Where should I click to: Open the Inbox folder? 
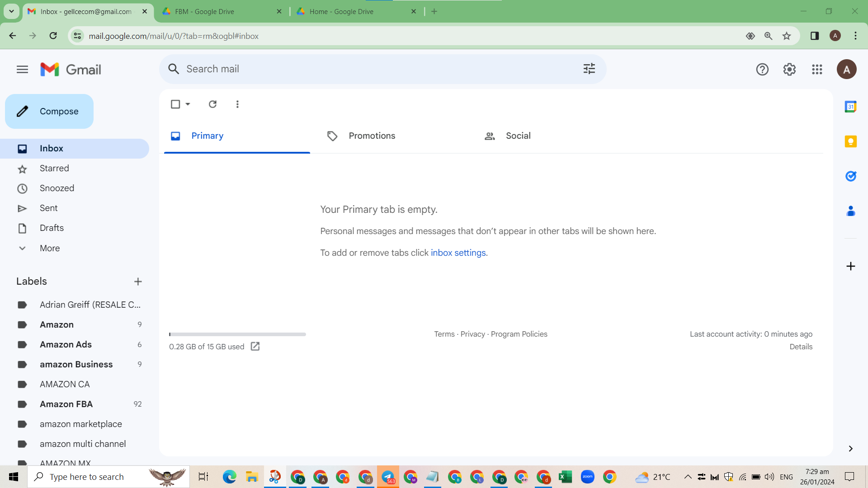[75, 149]
